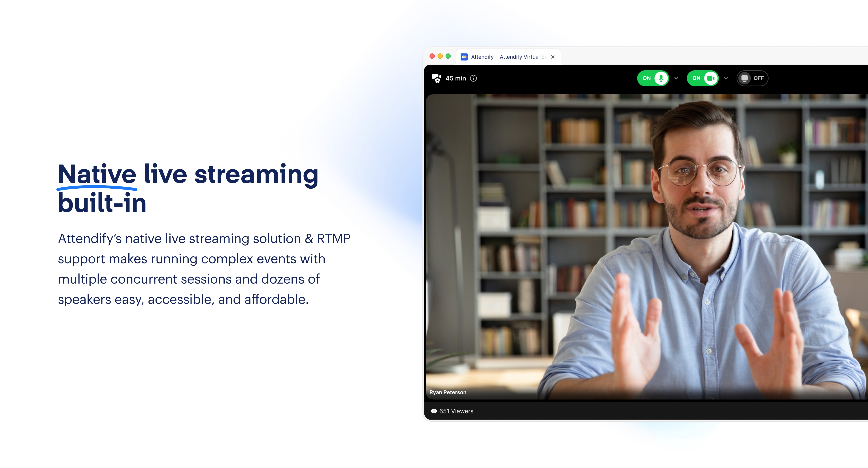
Task: Close the Attendify browser tab
Action: [x=553, y=57]
